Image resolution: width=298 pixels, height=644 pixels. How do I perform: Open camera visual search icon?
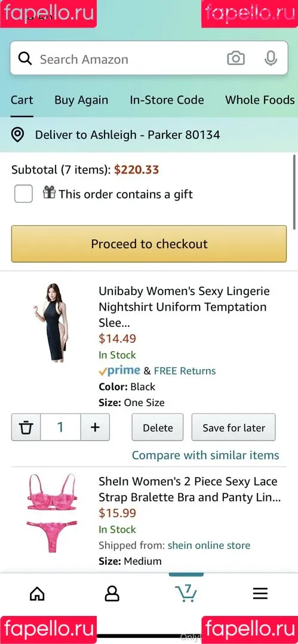[x=236, y=58]
